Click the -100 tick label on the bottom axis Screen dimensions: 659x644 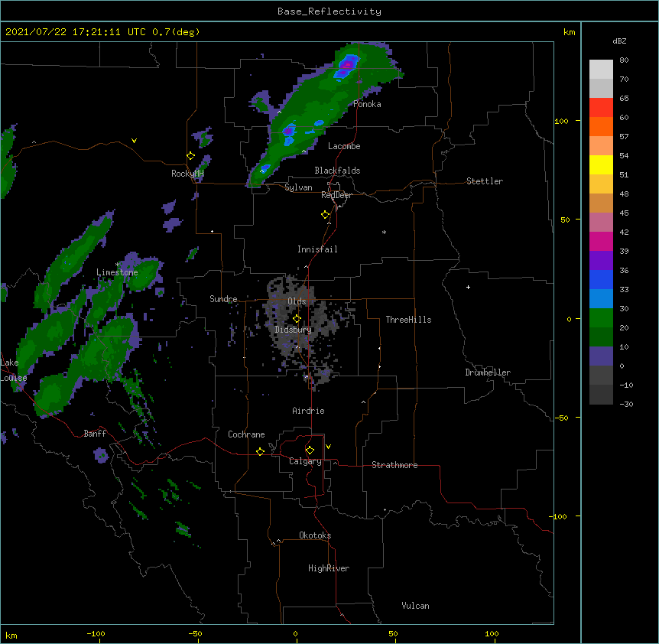(x=96, y=634)
